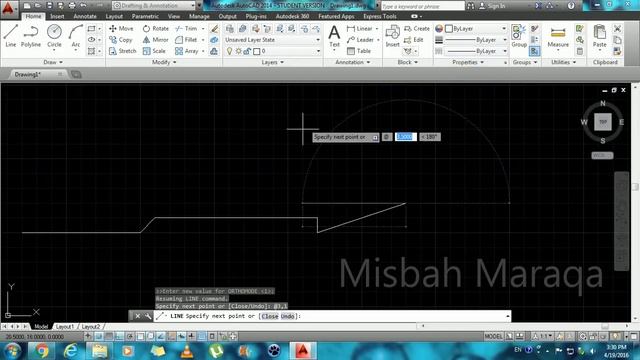
Task: Toggle Grid Display in status bar
Action: (109, 336)
